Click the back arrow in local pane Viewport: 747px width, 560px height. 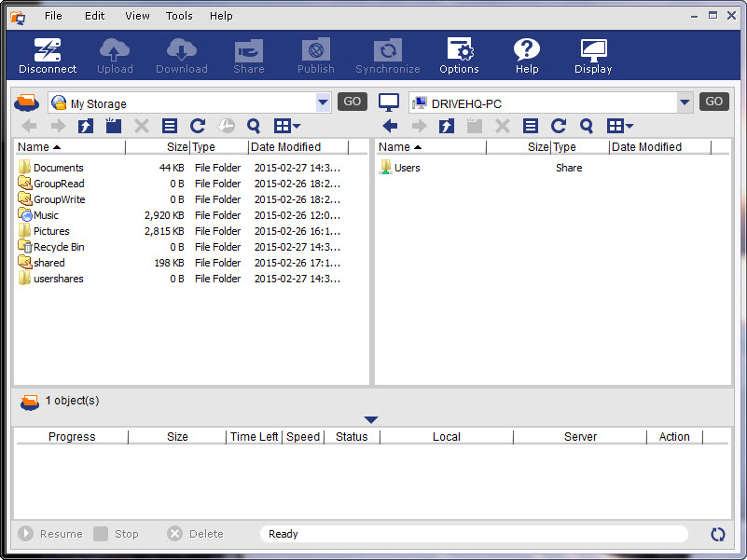point(390,126)
